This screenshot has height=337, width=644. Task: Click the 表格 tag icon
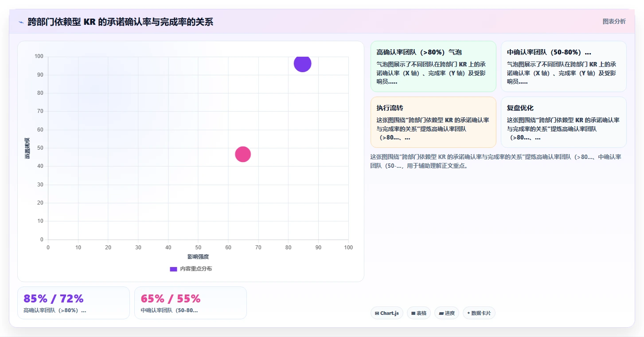[413, 313]
